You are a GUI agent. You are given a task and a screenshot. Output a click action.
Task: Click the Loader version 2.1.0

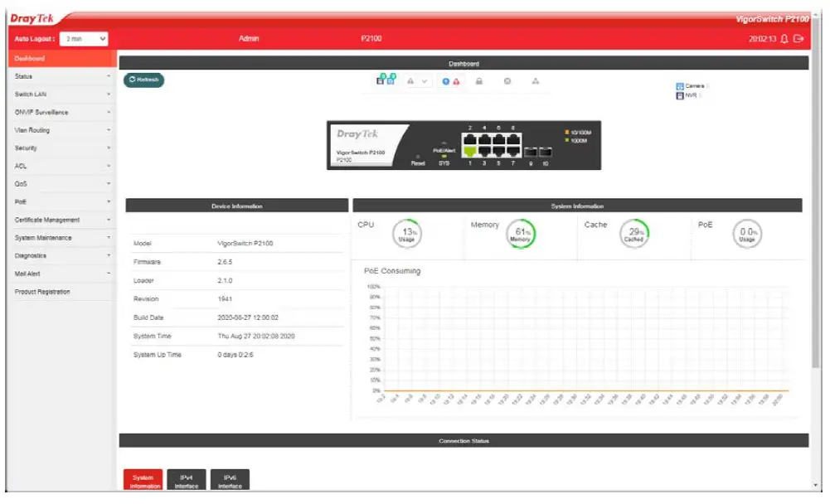tap(225, 280)
